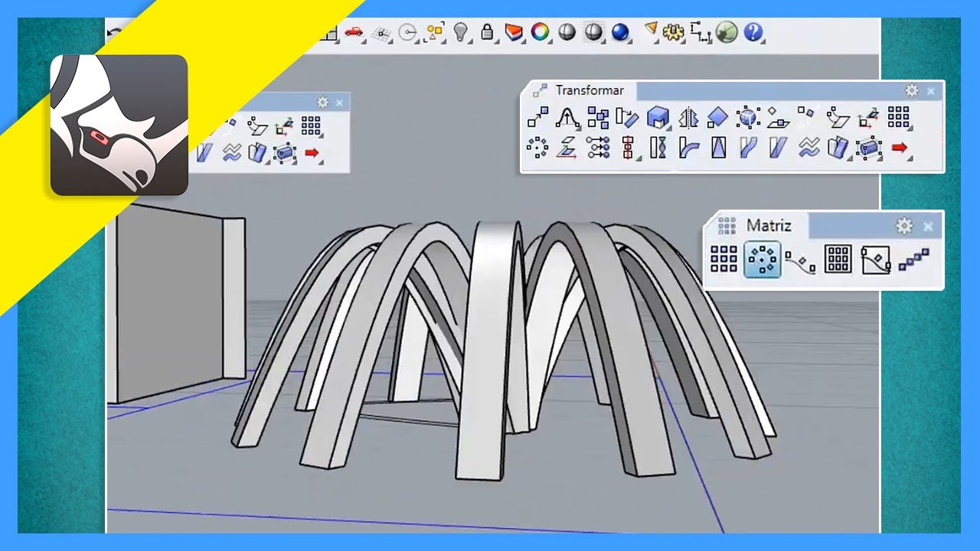Screen dimensions: 980x551
Task: Click the dotted circle icon in Transformar
Action: (538, 147)
